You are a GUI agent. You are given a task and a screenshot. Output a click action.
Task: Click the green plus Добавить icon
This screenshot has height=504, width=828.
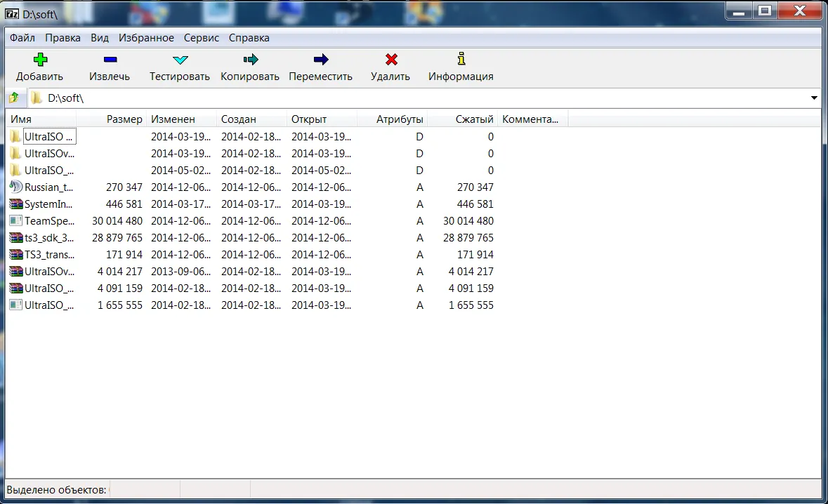(x=40, y=60)
